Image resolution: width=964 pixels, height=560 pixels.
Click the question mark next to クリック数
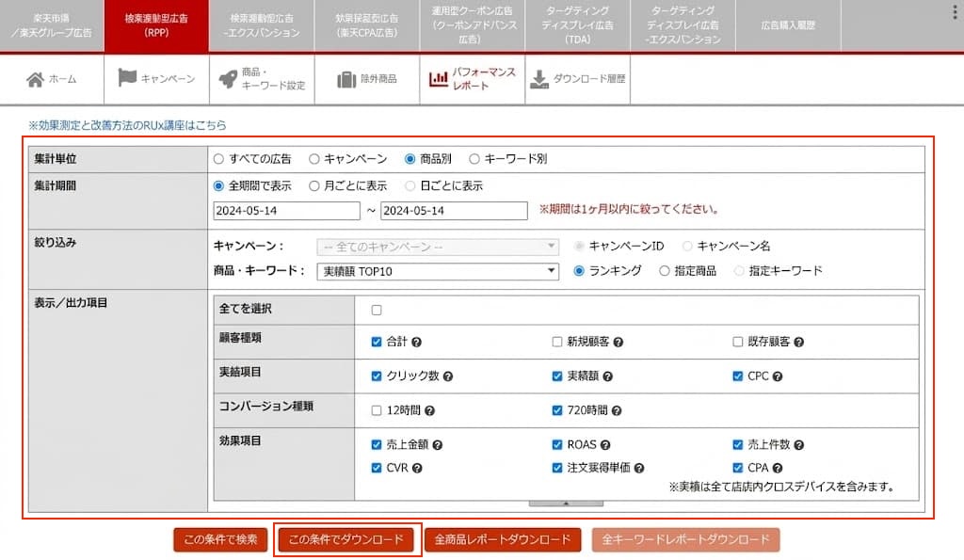(x=448, y=376)
